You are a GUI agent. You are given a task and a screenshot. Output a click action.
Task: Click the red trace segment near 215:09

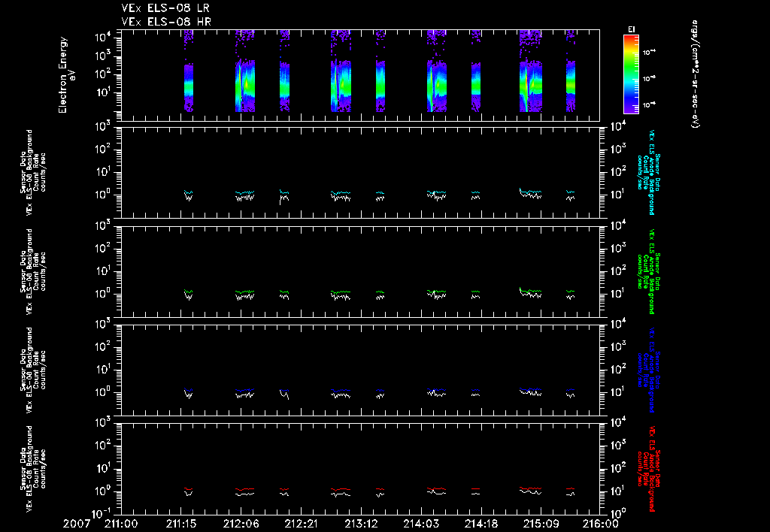pos(530,488)
